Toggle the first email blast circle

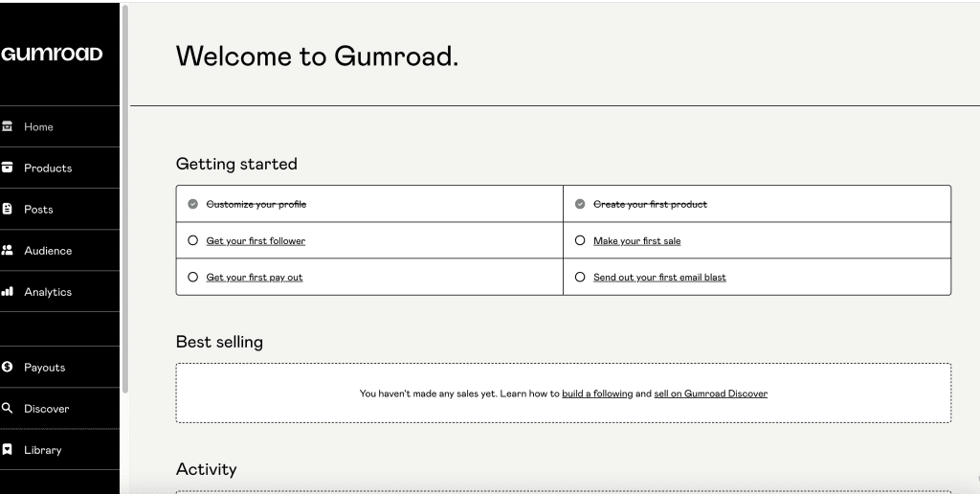(580, 278)
